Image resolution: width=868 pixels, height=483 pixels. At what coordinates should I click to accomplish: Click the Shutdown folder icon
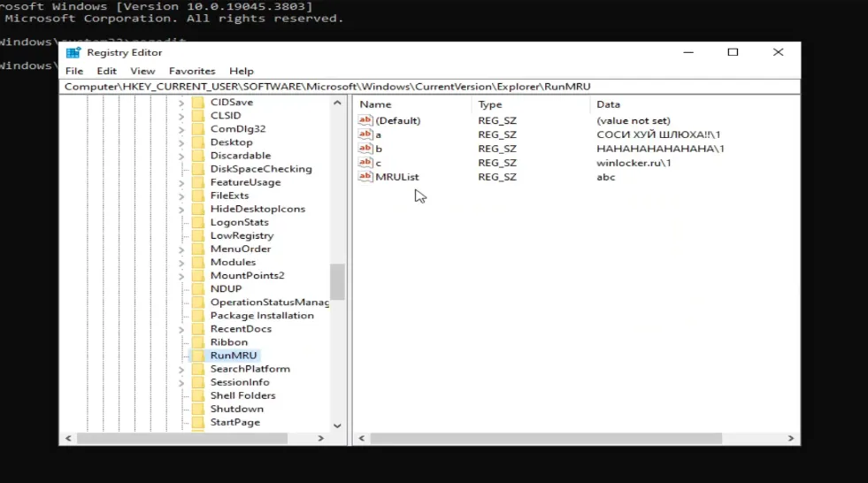pos(197,409)
